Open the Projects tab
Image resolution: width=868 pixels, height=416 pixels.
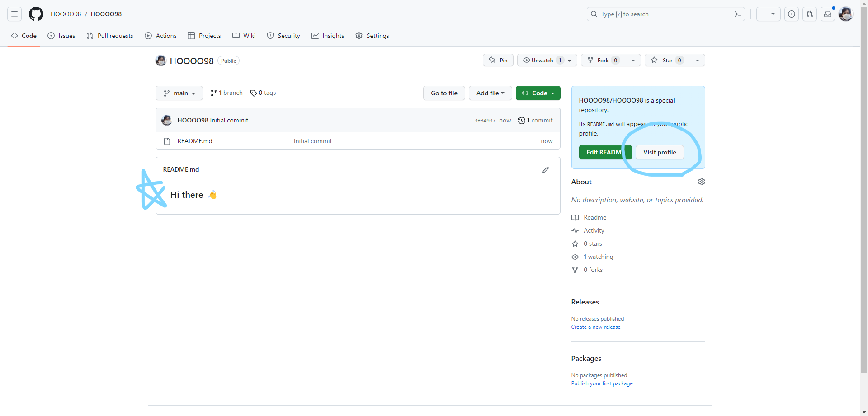click(x=204, y=36)
